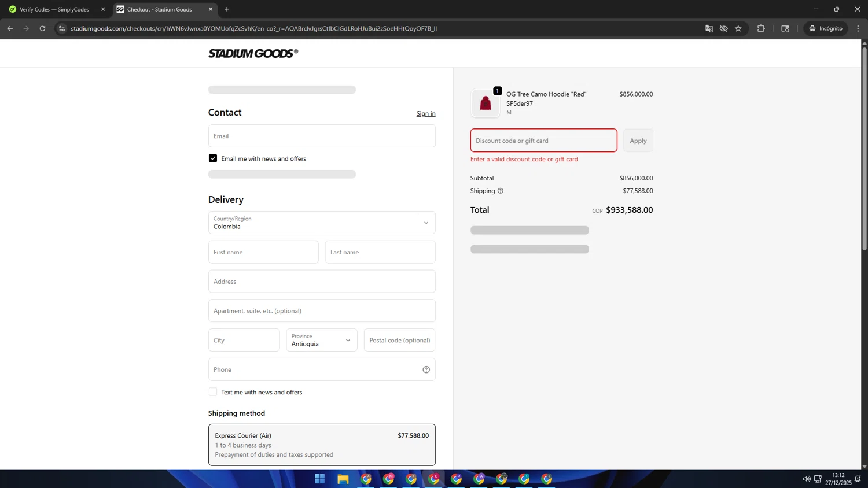Click the City field
The height and width of the screenshot is (488, 868).
point(244,340)
